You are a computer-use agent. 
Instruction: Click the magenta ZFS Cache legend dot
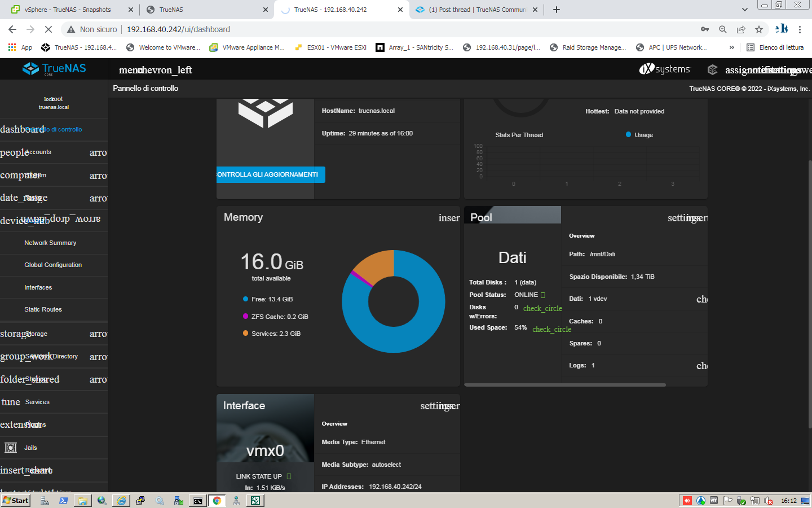[246, 316]
